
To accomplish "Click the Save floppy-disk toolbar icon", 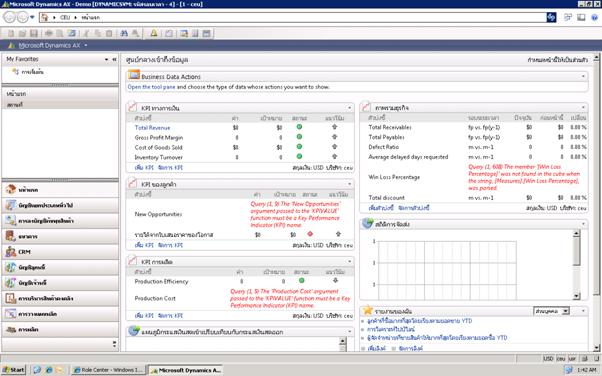I will pyautogui.click(x=33, y=34).
